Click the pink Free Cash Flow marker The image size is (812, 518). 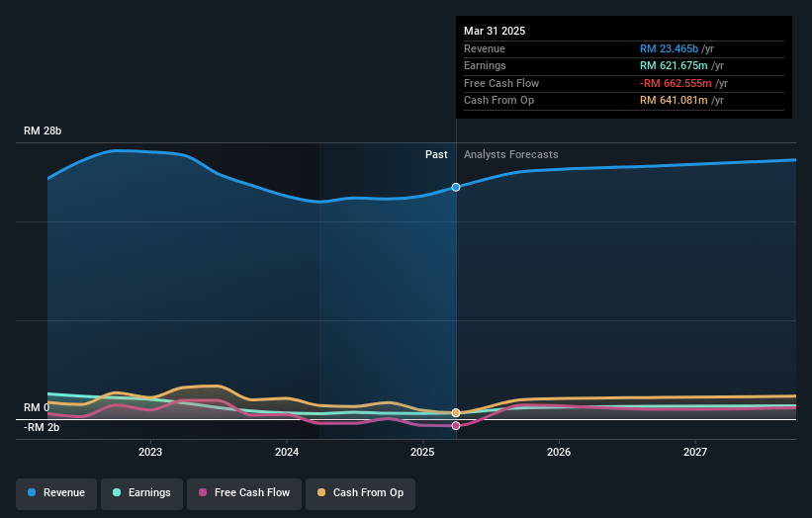click(456, 426)
